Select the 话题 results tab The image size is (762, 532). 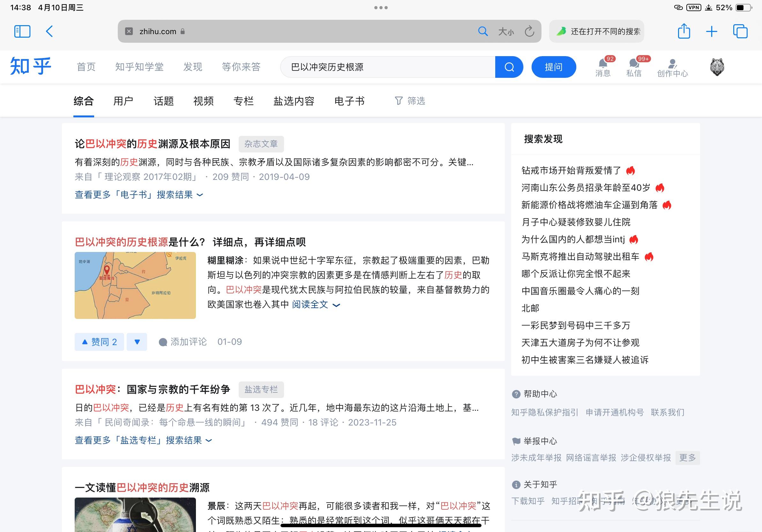pyautogui.click(x=164, y=101)
